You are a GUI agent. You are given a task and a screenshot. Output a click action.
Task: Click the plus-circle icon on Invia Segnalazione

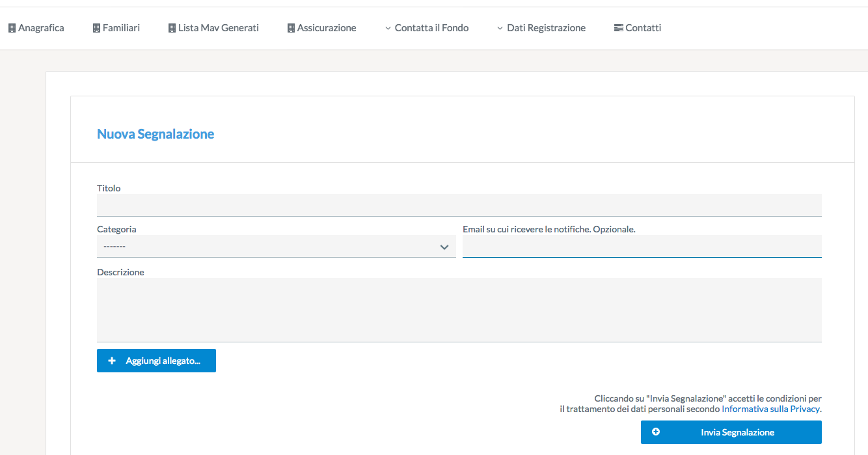point(656,432)
